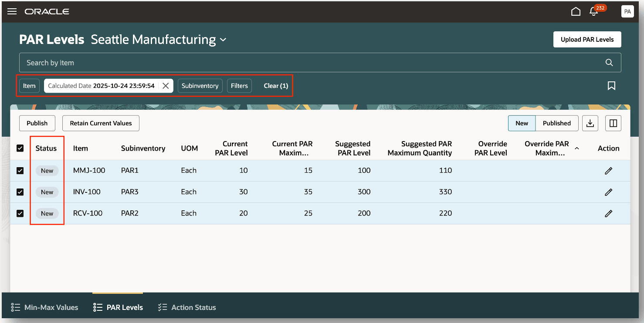
Task: Toggle the select-all rows checkbox
Action: 20,148
